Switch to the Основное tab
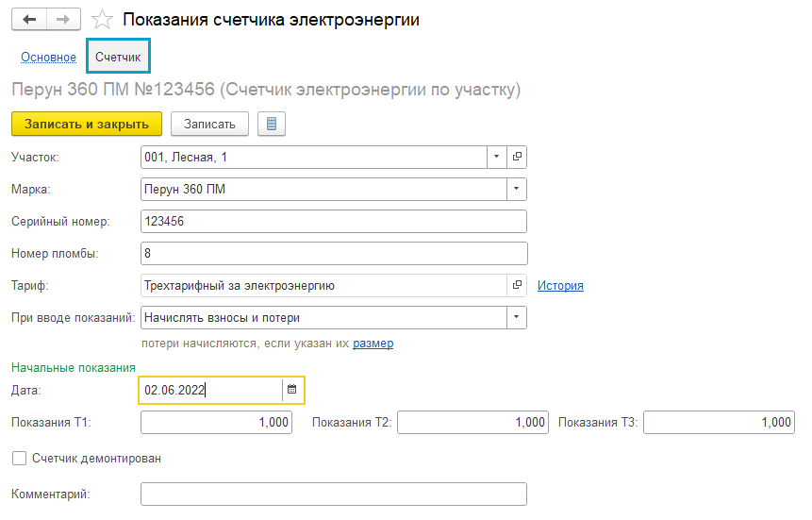 (x=48, y=58)
